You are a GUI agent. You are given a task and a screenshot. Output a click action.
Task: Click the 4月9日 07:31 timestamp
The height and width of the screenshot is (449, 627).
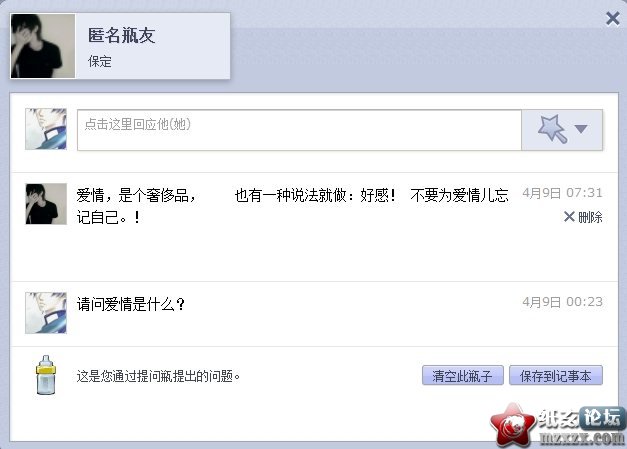click(x=562, y=193)
